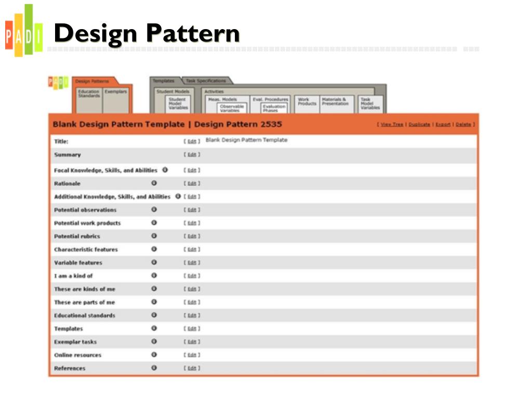Click the small PADI logo beside the Design Patterns tab
The image size is (532, 399).
(58, 83)
